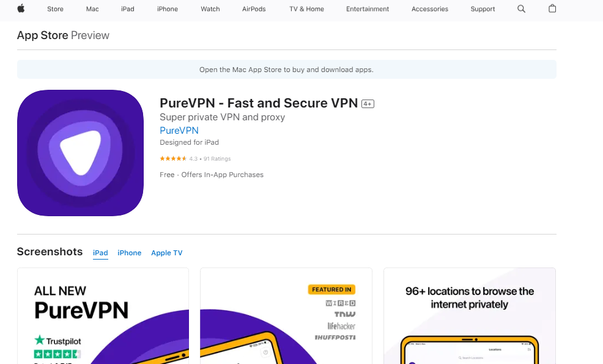Open AirPods in the navigation bar
The width and height of the screenshot is (603, 364).
click(254, 9)
